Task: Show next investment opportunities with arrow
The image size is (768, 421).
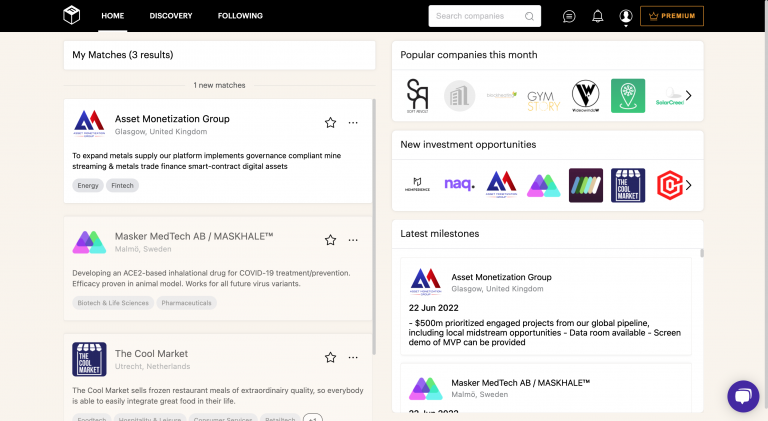Action: 689,185
